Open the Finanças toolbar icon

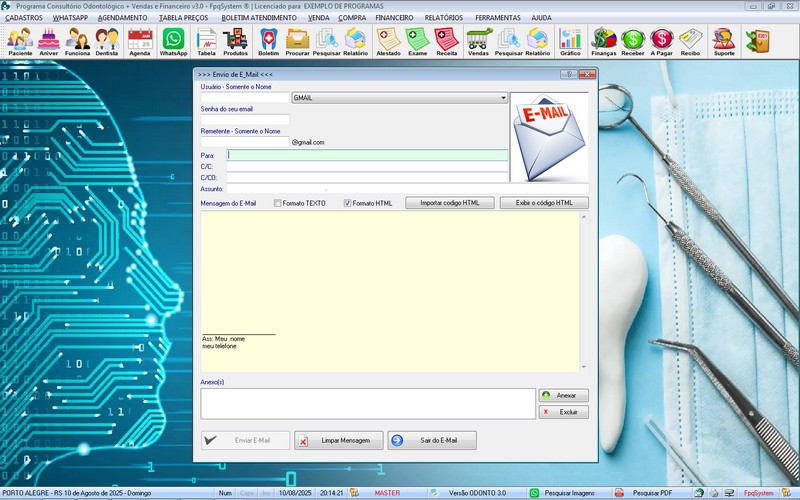604,41
